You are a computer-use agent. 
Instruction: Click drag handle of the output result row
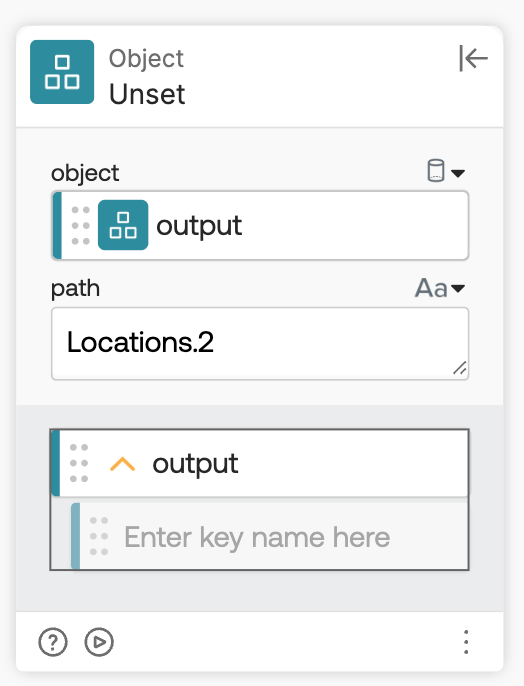pyautogui.click(x=79, y=463)
